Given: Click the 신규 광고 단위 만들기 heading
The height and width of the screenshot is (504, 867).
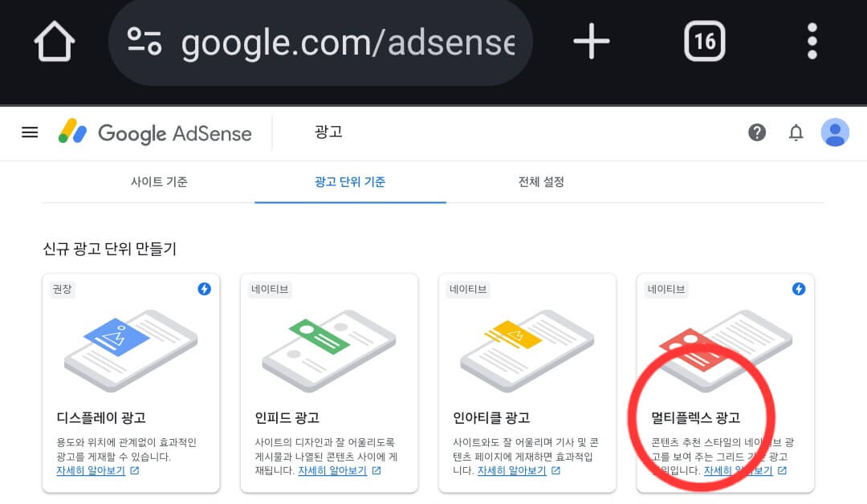Looking at the screenshot, I should tap(109, 249).
